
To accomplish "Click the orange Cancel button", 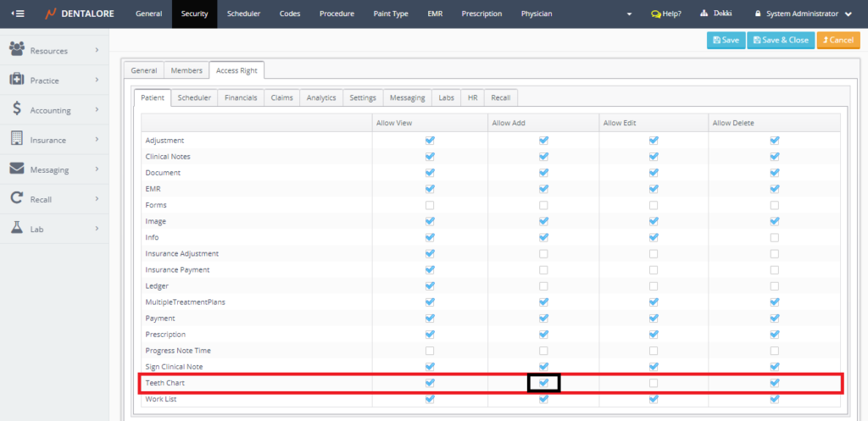I will coord(837,40).
